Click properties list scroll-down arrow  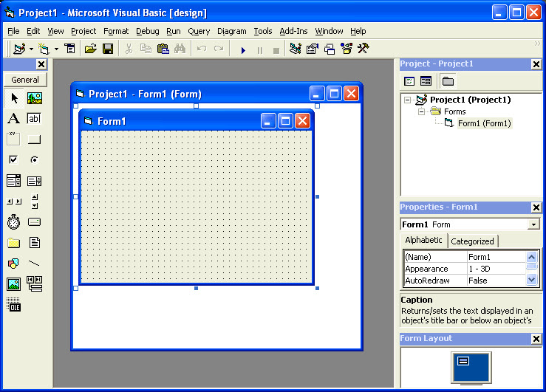tap(531, 279)
